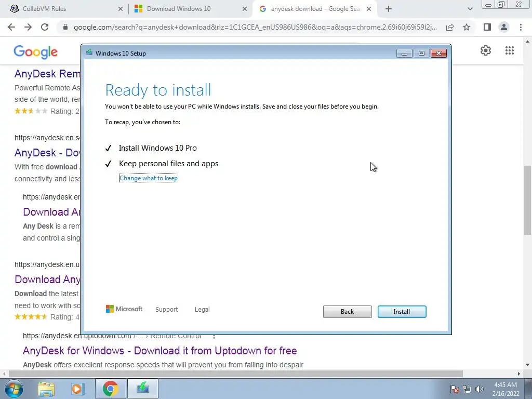Screen dimensions: 532x399
Task: Close the anydesk download search tab
Action: [369, 9]
